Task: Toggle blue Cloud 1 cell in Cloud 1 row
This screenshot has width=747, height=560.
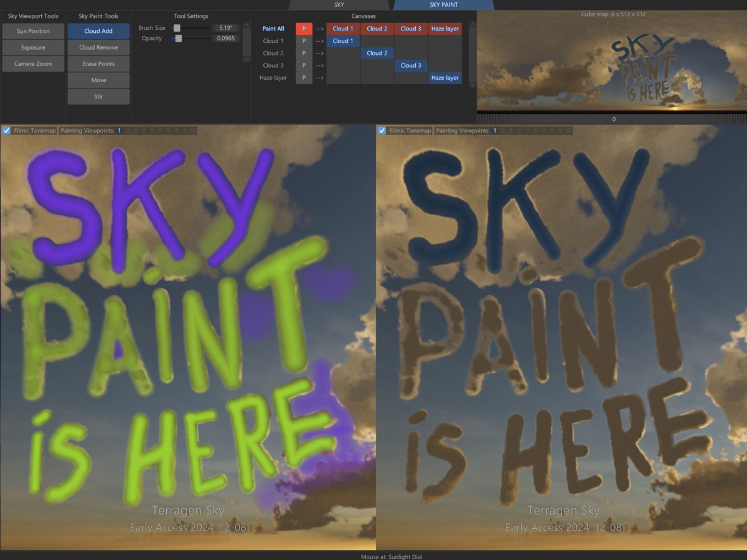Action: [343, 41]
